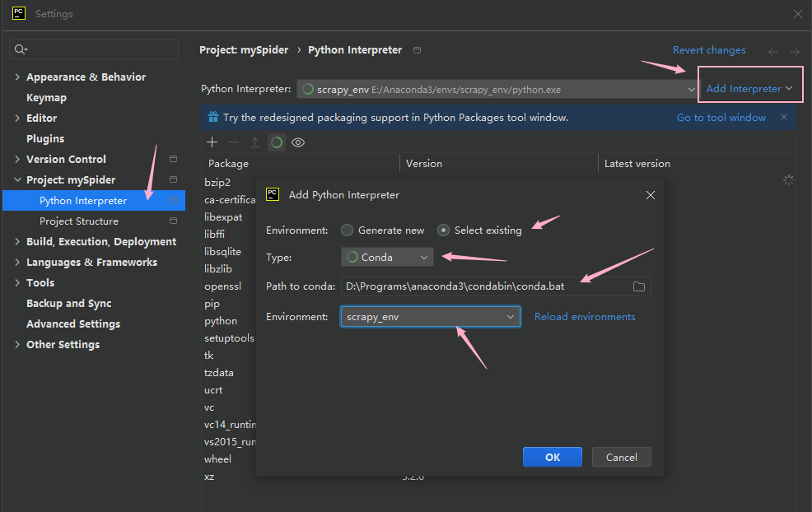The width and height of the screenshot is (812, 512).
Task: Open the Add Interpreter dropdown
Action: coord(749,89)
